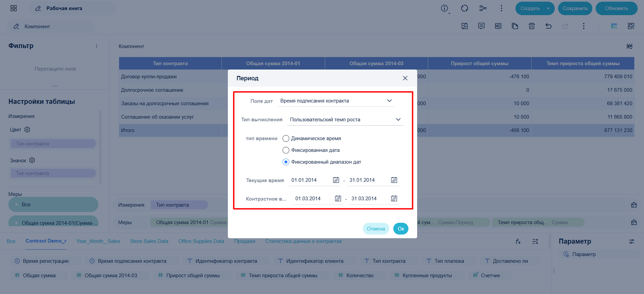This screenshot has height=294, width=644.
Task: Expand the Тип вычисления dropdown
Action: pos(346,120)
